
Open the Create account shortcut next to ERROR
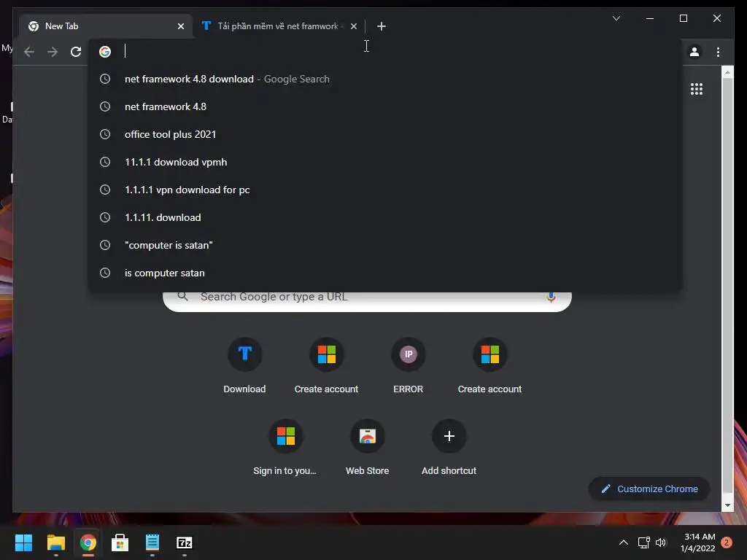click(x=489, y=365)
